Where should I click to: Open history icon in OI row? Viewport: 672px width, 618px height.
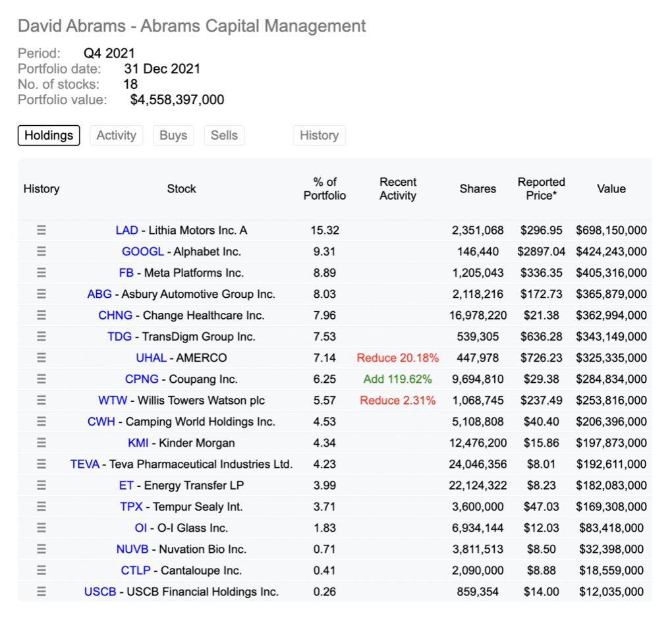point(41,528)
